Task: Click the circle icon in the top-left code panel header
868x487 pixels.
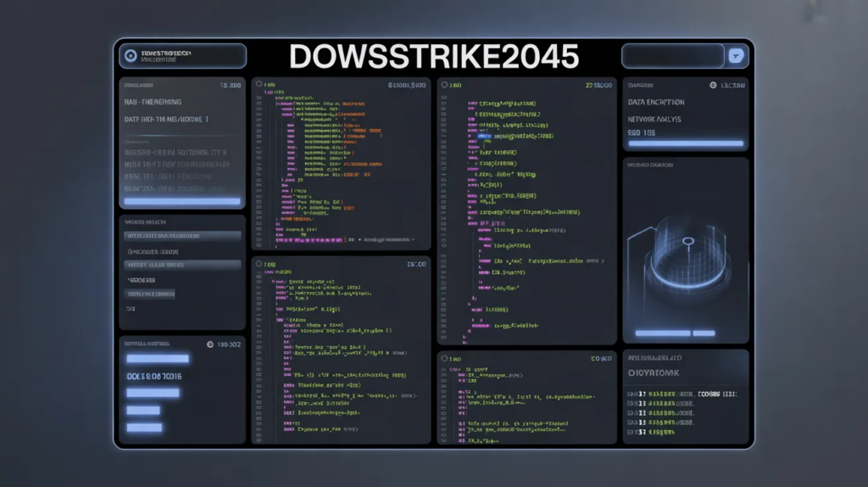Action: tap(264, 86)
